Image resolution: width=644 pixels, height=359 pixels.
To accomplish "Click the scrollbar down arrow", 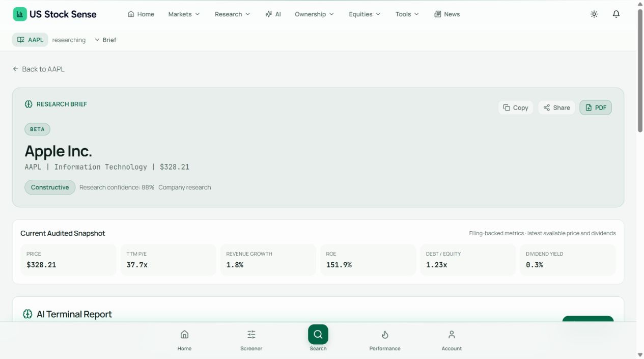I will coord(640,355).
